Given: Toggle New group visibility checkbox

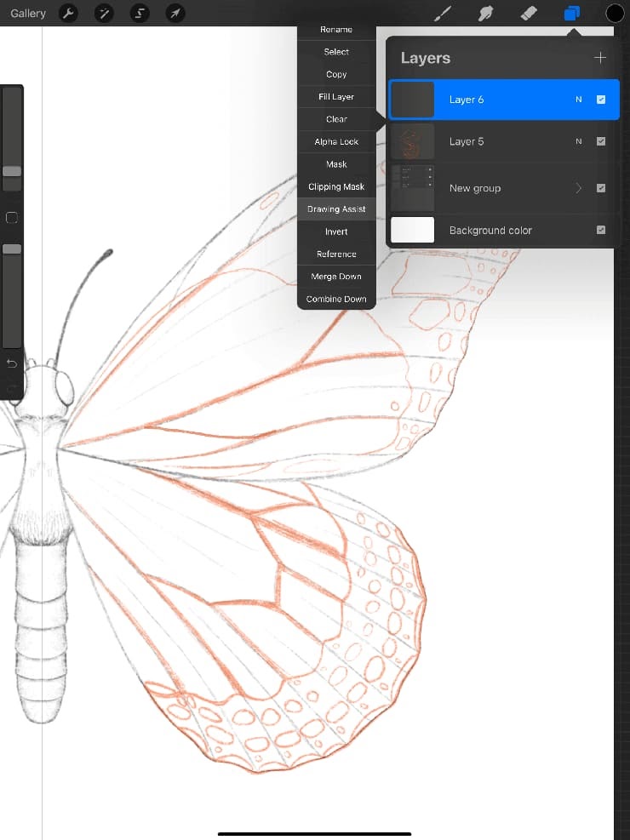Looking at the screenshot, I should 601,188.
